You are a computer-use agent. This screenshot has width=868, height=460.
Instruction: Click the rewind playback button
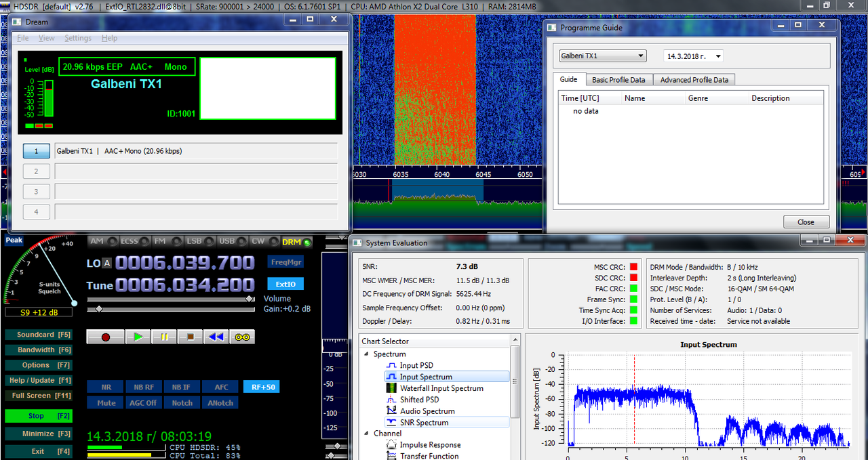(x=216, y=337)
